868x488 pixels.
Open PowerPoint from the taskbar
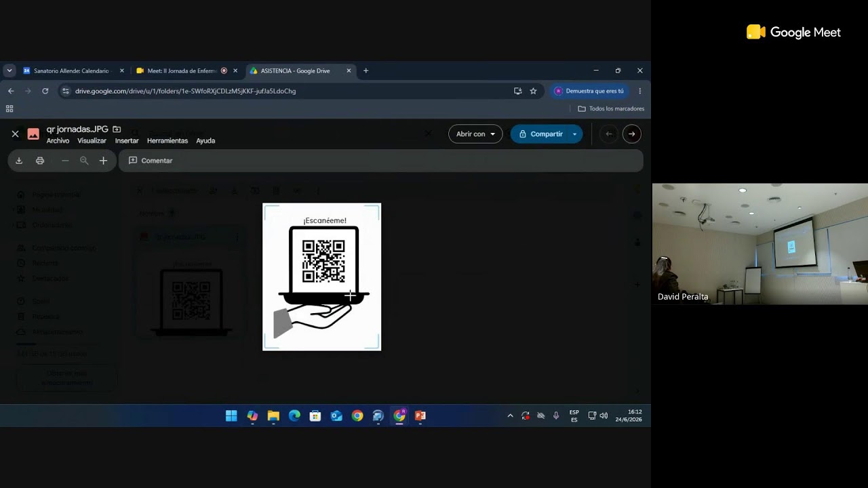(420, 416)
